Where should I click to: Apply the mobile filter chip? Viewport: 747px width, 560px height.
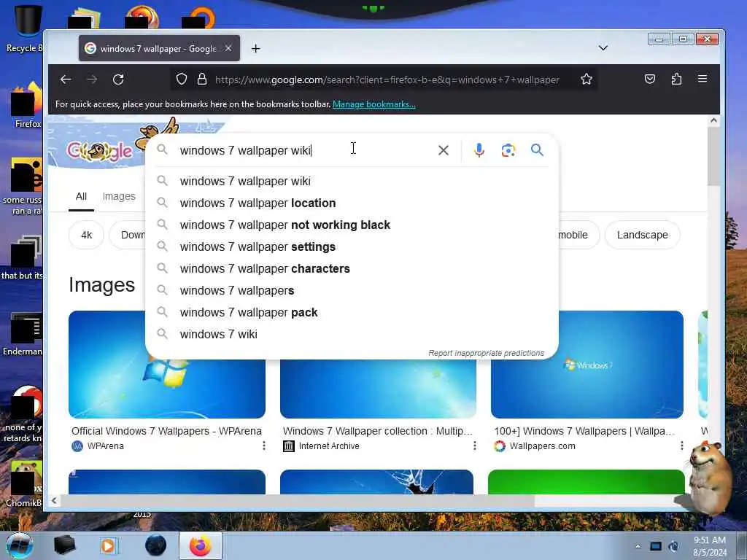pos(578,235)
